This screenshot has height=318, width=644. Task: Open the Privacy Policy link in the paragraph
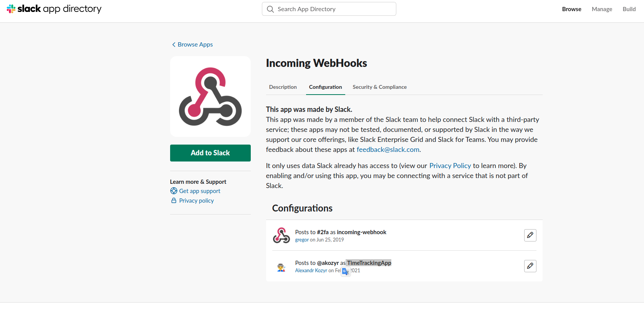point(450,166)
